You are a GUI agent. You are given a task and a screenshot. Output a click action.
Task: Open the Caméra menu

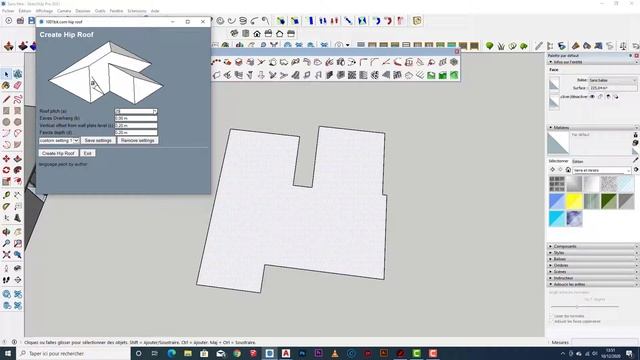pos(64,11)
